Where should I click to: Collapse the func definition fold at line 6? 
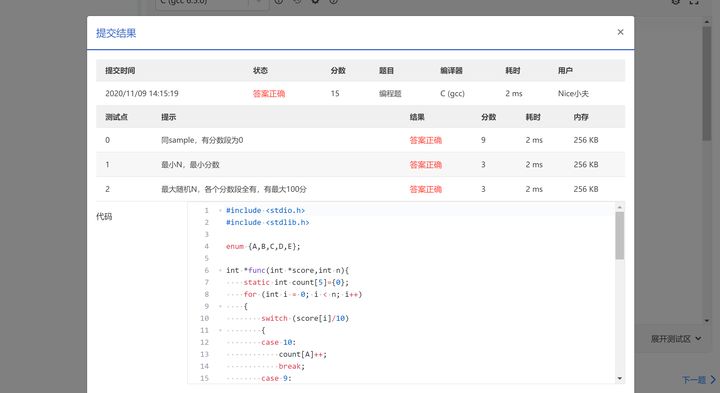pyautogui.click(x=220, y=270)
